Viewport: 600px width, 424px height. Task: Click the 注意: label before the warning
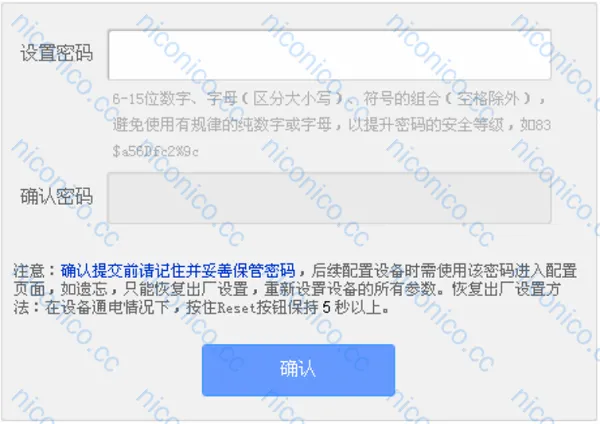(x=35, y=271)
